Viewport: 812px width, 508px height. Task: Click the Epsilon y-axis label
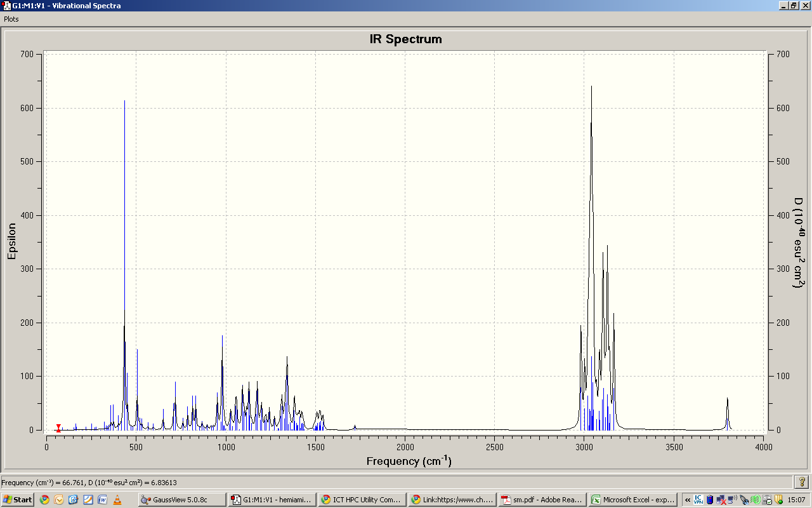point(12,241)
